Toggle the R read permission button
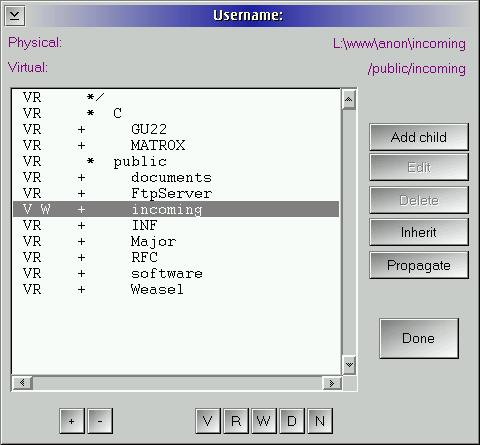 click(x=236, y=421)
